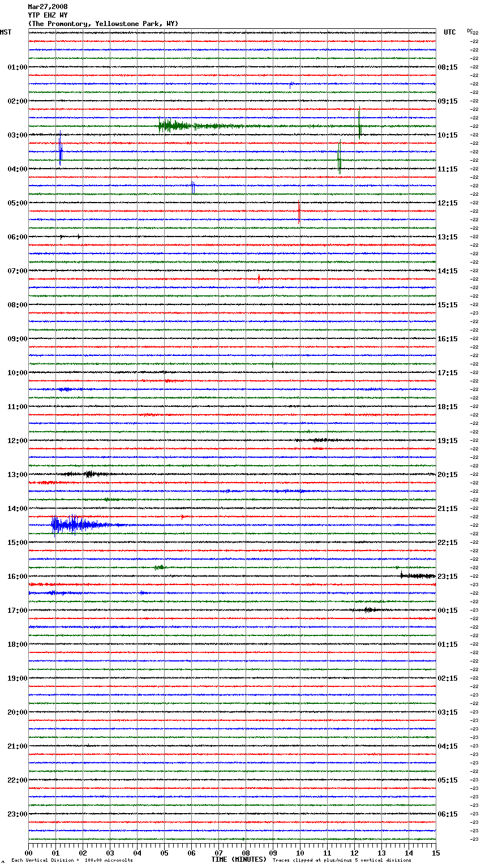The height and width of the screenshot is (868, 481).
Task: Select the 20:00 MST time label
Action: (x=18, y=712)
